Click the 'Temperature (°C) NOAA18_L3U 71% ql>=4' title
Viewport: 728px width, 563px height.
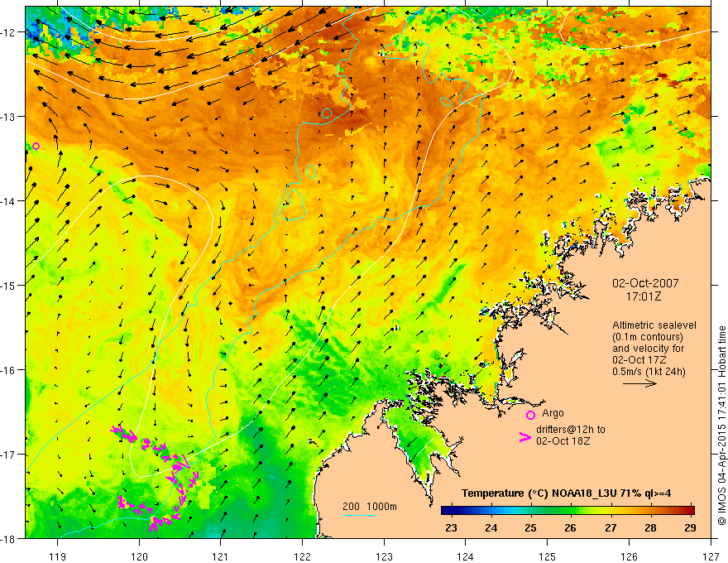pos(566,493)
